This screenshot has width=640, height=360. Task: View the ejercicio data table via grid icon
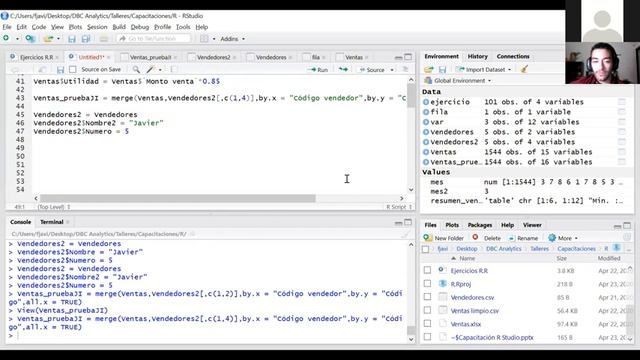(621, 102)
